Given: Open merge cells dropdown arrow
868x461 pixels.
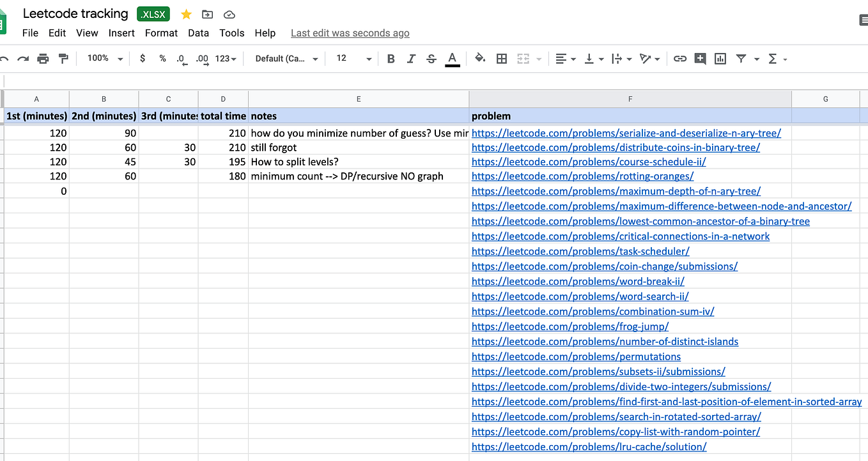Looking at the screenshot, I should tap(539, 59).
